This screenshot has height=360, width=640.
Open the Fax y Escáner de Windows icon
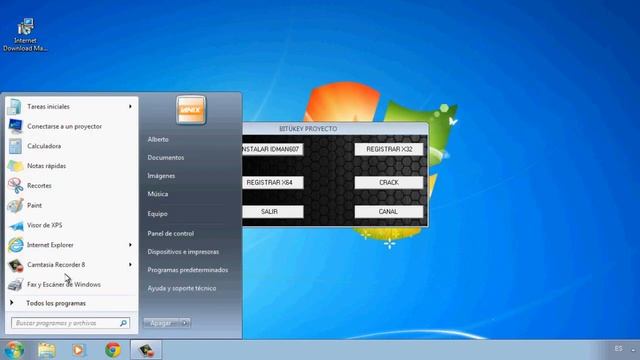pyautogui.click(x=16, y=284)
